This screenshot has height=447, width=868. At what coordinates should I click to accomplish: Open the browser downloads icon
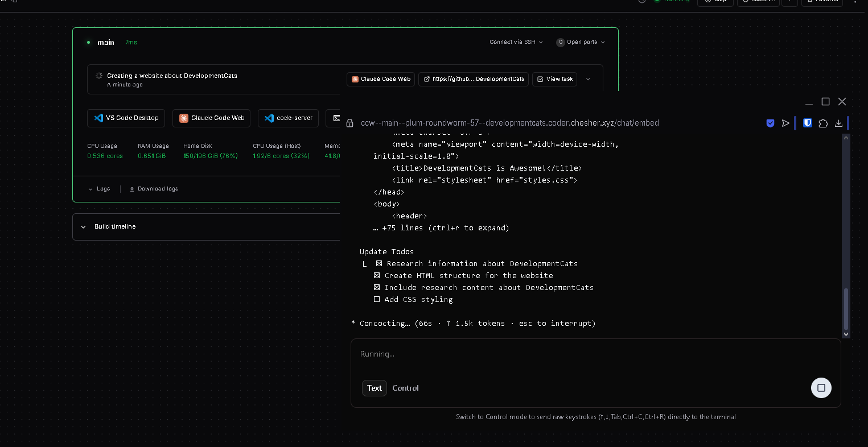click(838, 123)
